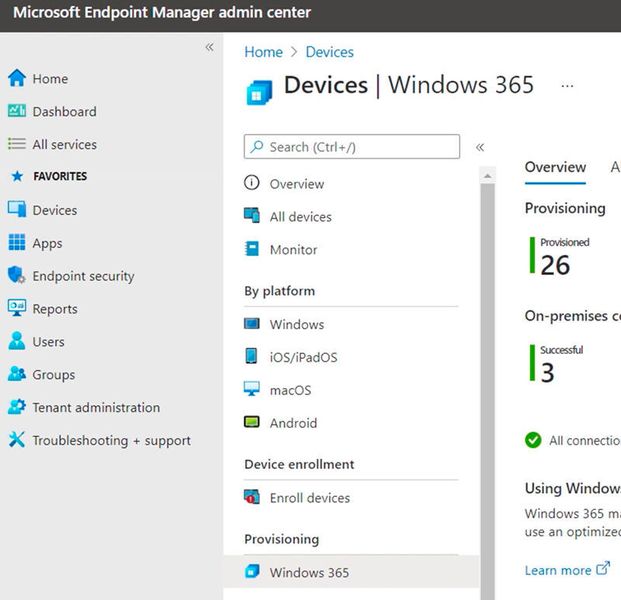The image size is (621, 600).
Task: Click the FAVORITES label
Action: [60, 176]
